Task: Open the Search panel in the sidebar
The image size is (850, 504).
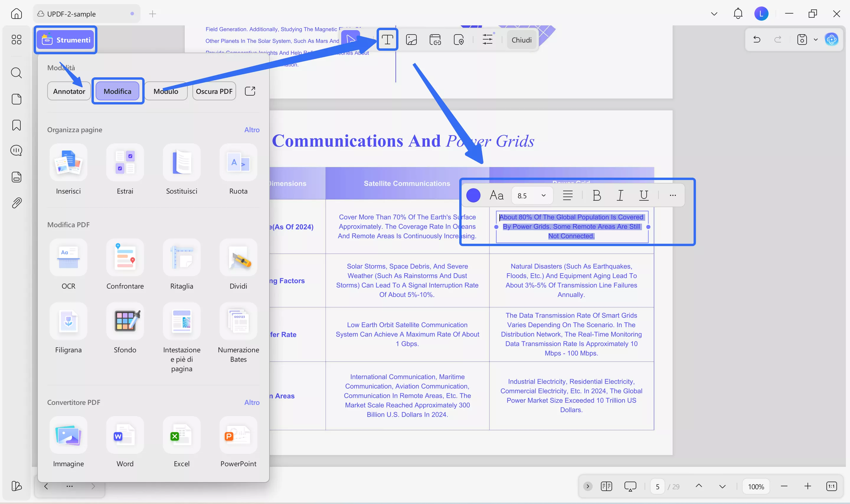Action: pos(16,73)
